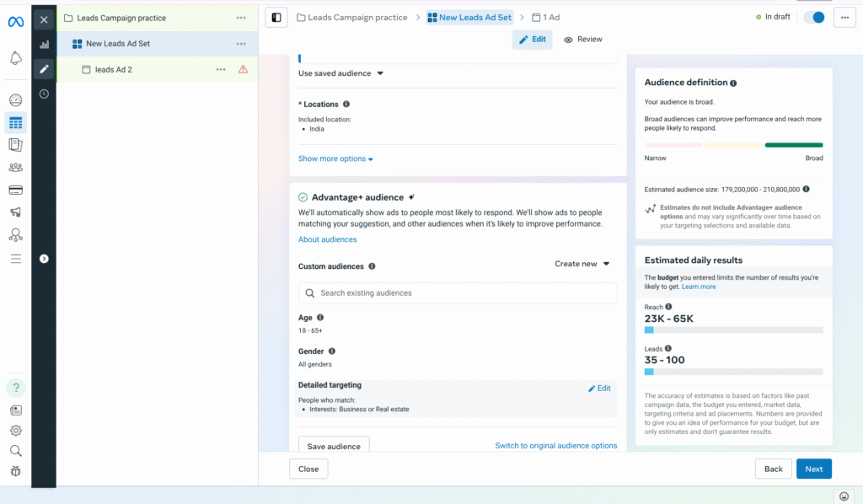Go to Leads Campaign practice breadcrumb
Image resolution: width=863 pixels, height=504 pixels.
(352, 18)
